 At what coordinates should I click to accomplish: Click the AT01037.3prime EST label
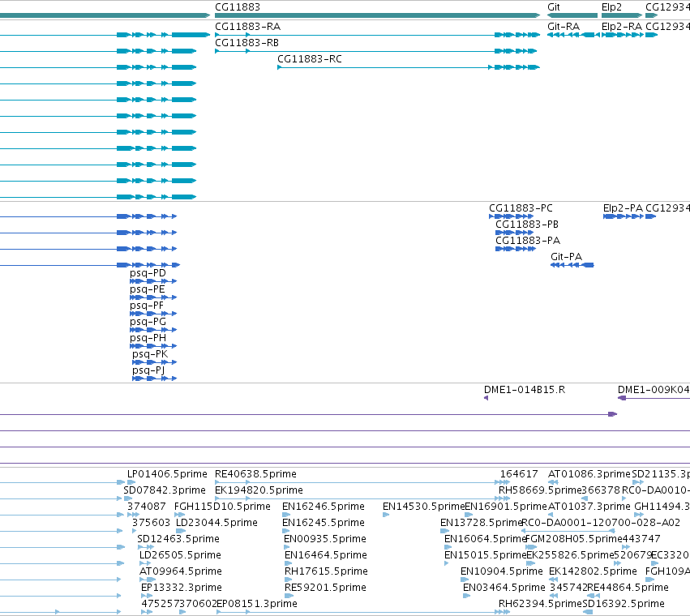pos(589,507)
